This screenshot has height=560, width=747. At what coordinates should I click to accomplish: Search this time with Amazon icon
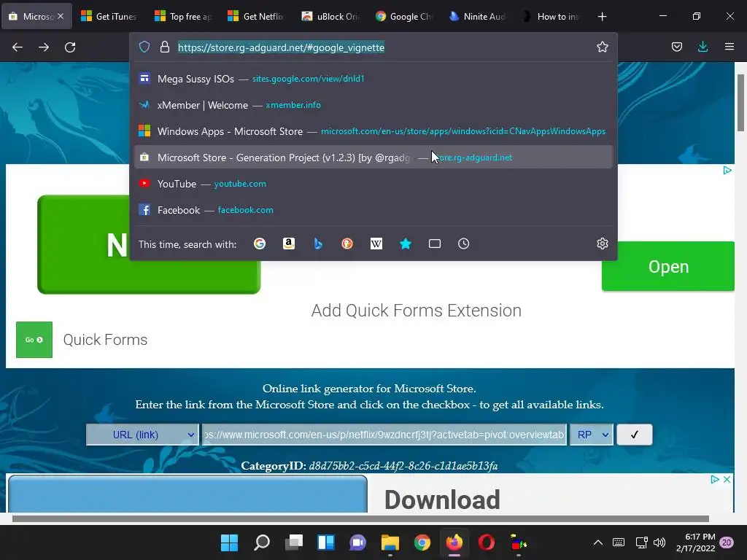point(289,244)
